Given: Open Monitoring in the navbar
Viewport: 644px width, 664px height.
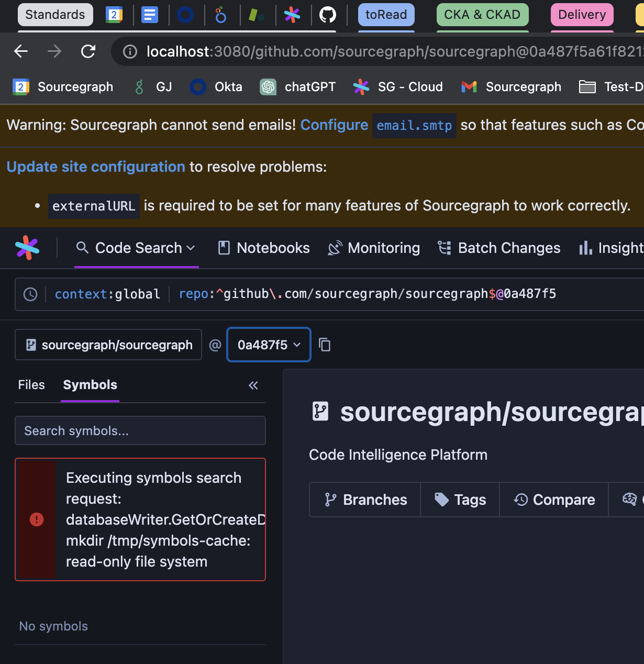Looking at the screenshot, I should click(x=374, y=248).
